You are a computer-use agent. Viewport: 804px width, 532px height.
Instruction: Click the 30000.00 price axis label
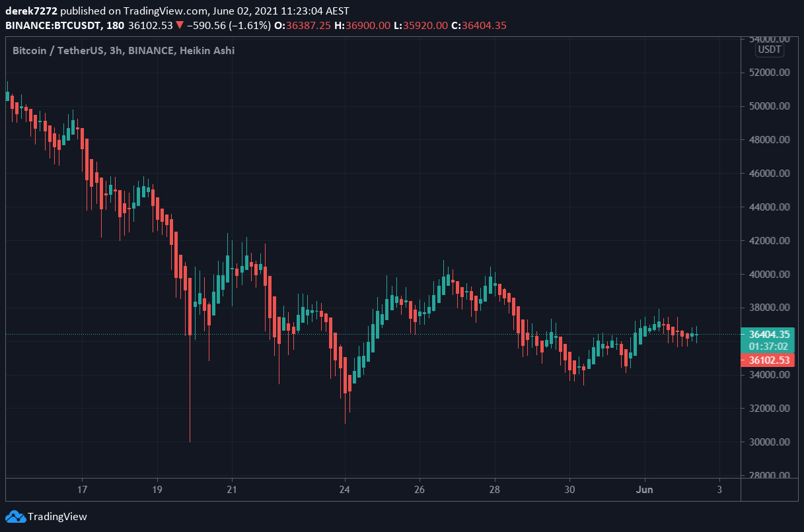[769, 442]
